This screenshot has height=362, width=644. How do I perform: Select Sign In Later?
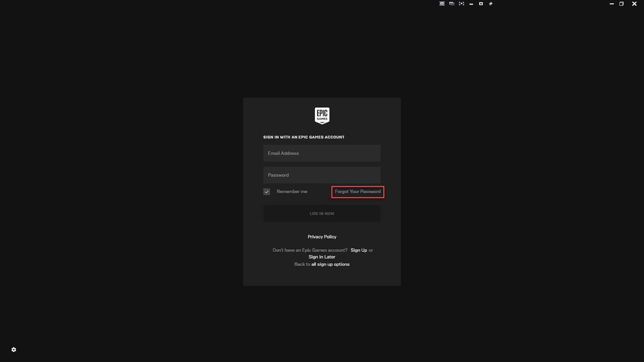click(x=321, y=256)
